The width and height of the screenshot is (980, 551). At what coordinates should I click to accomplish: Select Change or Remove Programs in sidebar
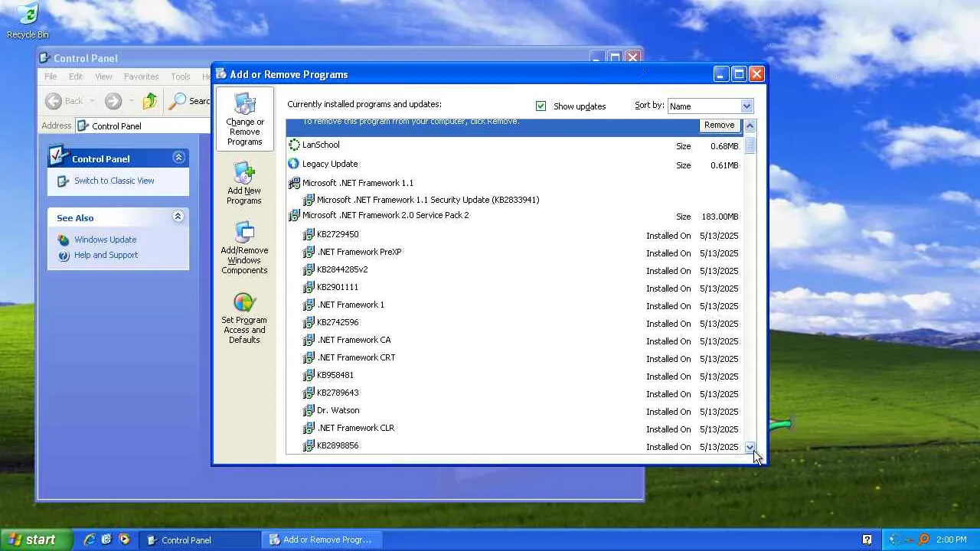(245, 119)
